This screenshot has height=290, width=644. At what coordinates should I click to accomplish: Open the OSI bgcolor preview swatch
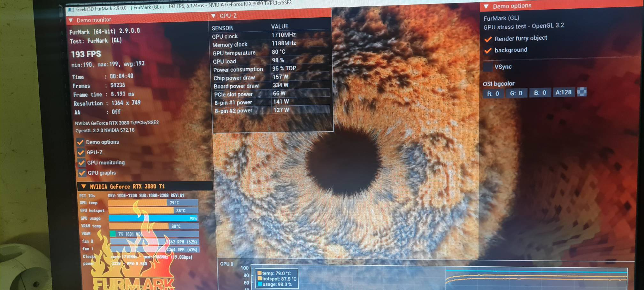pyautogui.click(x=582, y=92)
